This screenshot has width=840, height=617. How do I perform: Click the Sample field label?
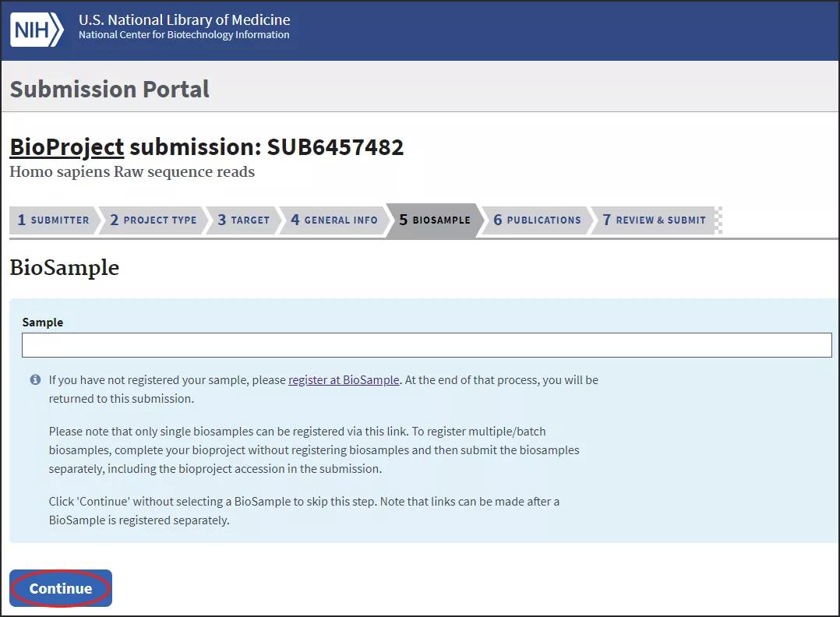pyautogui.click(x=43, y=323)
